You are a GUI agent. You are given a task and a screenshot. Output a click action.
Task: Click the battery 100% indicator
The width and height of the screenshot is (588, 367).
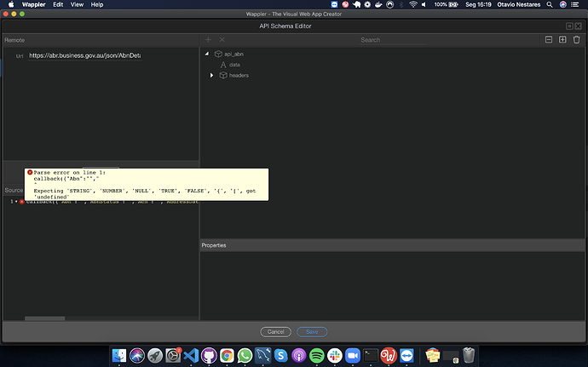click(x=447, y=4)
